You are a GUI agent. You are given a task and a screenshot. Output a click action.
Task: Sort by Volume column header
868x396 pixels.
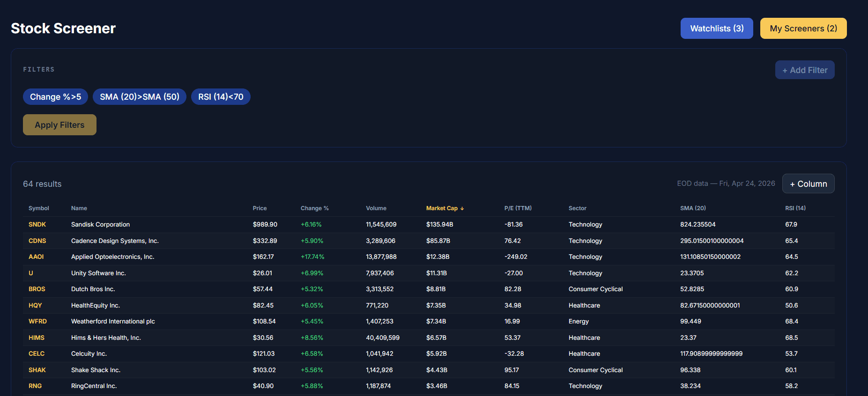pos(376,208)
